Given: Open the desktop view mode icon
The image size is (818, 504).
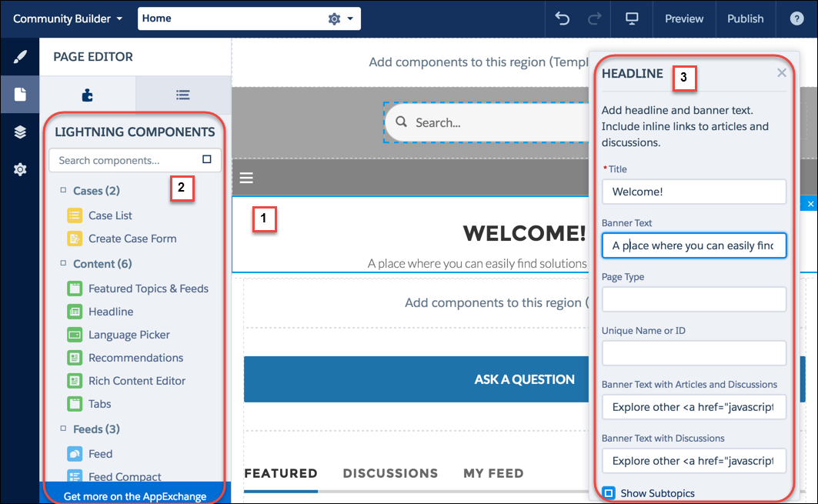Looking at the screenshot, I should (x=632, y=18).
